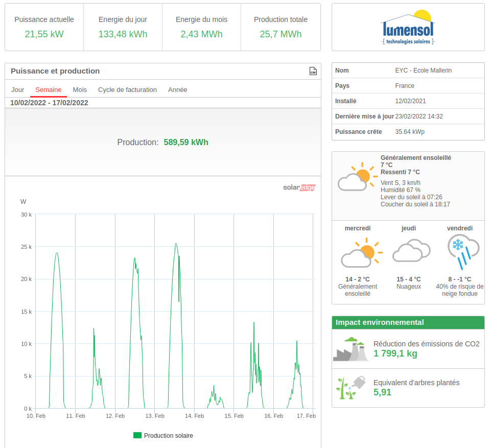Click the 133,48 kWh daily energy value
Viewport: 490px width, 448px height.
[123, 34]
